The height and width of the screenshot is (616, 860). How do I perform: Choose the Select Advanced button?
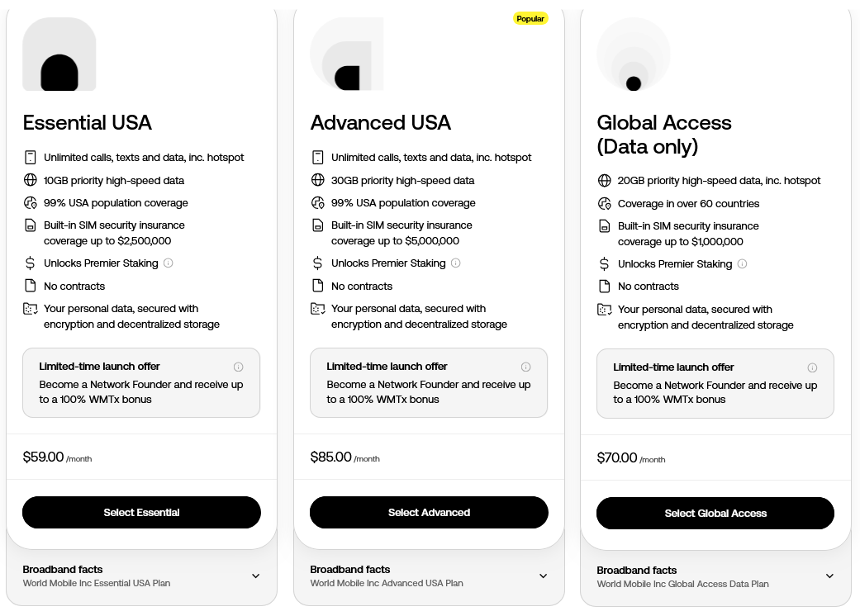[429, 513]
